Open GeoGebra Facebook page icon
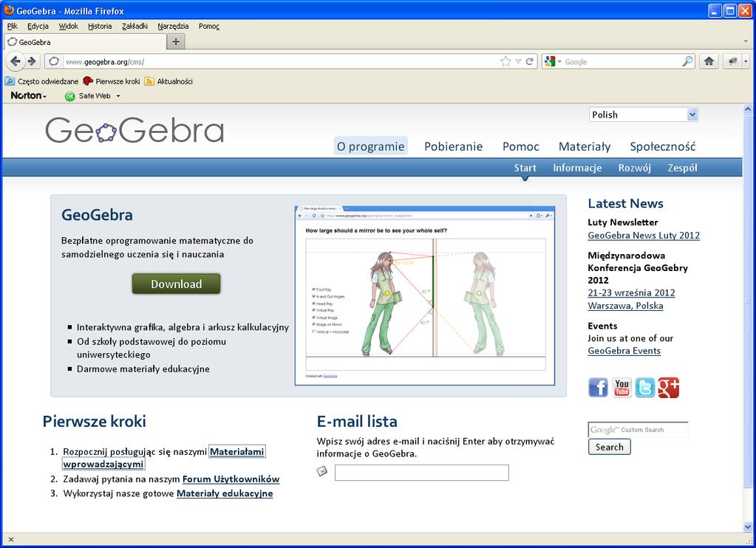Image resolution: width=756 pixels, height=548 pixels. click(x=598, y=388)
